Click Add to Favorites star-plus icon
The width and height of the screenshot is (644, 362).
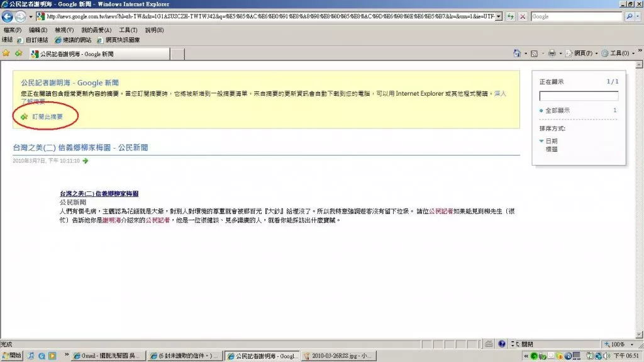[19, 53]
